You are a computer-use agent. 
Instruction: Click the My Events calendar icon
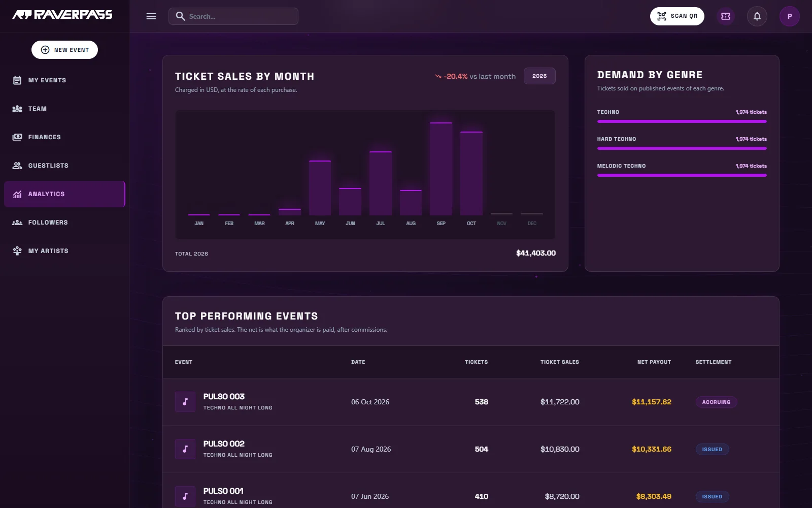[x=17, y=80]
